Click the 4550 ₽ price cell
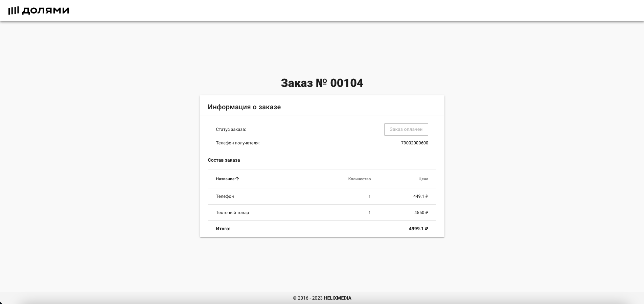The image size is (644, 304). click(421, 213)
